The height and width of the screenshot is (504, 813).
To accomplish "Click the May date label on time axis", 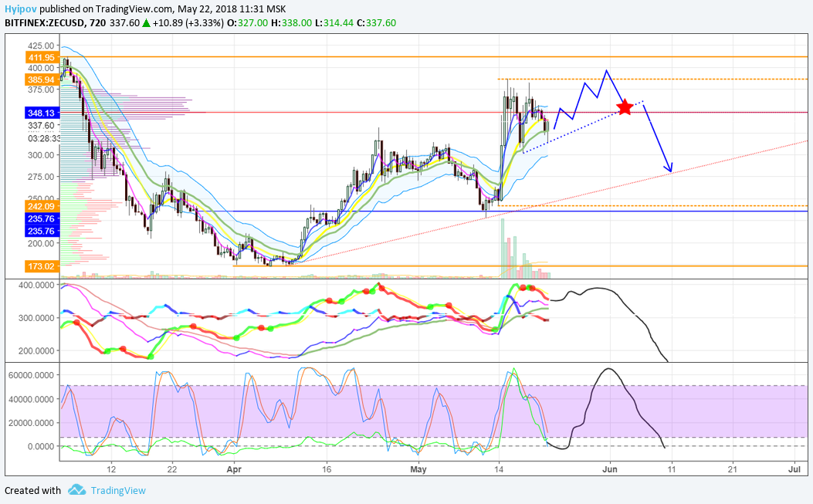I will tap(418, 469).
